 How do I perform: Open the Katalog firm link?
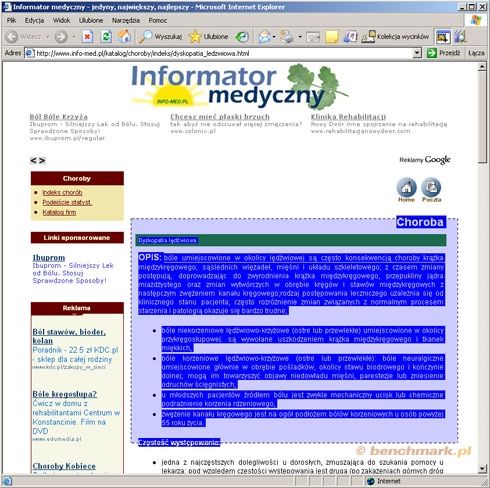[x=59, y=212]
